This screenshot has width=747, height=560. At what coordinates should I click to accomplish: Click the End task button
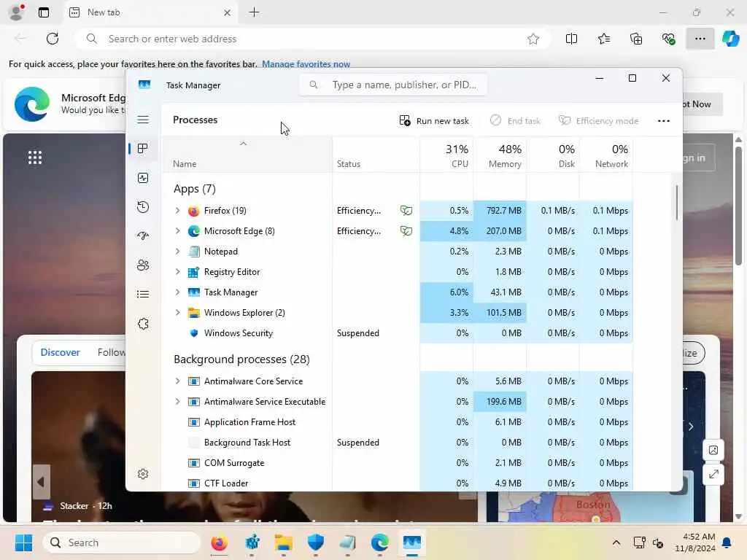point(515,121)
